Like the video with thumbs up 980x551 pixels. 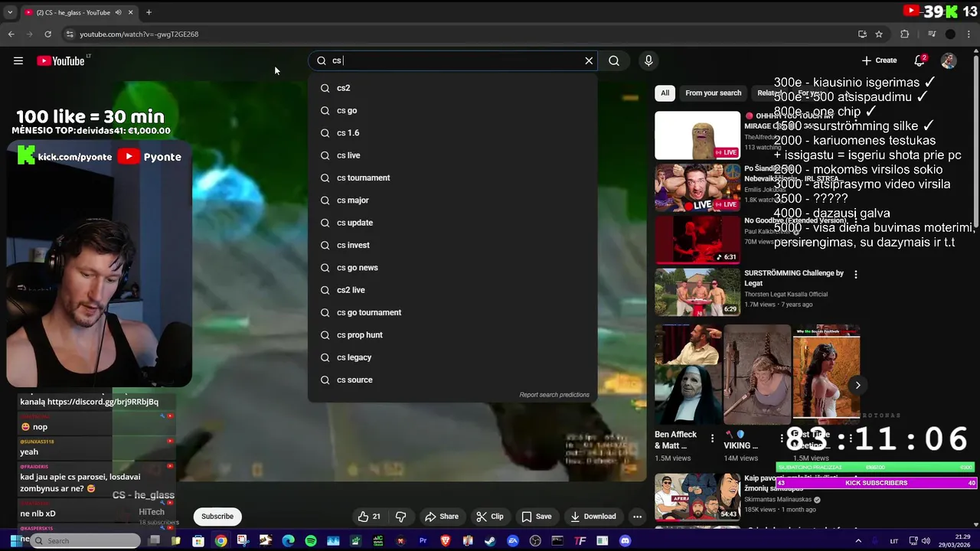[369, 517]
